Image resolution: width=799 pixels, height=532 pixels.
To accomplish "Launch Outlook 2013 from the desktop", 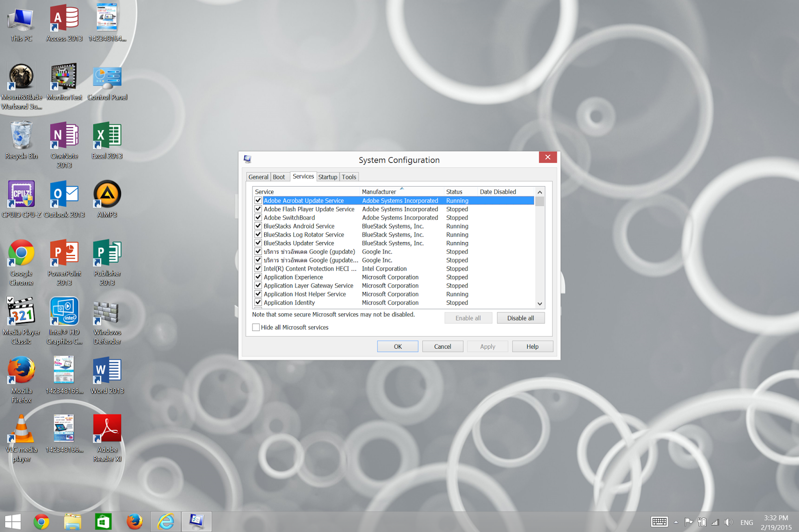I will click(64, 200).
